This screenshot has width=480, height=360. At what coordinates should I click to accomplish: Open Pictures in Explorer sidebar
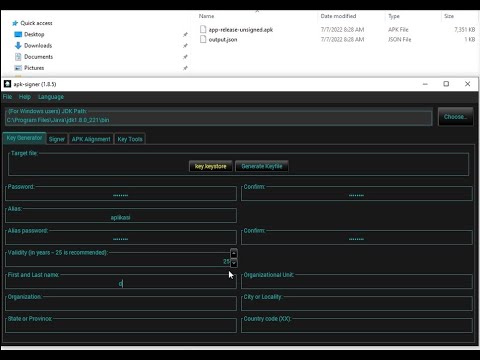coord(34,68)
